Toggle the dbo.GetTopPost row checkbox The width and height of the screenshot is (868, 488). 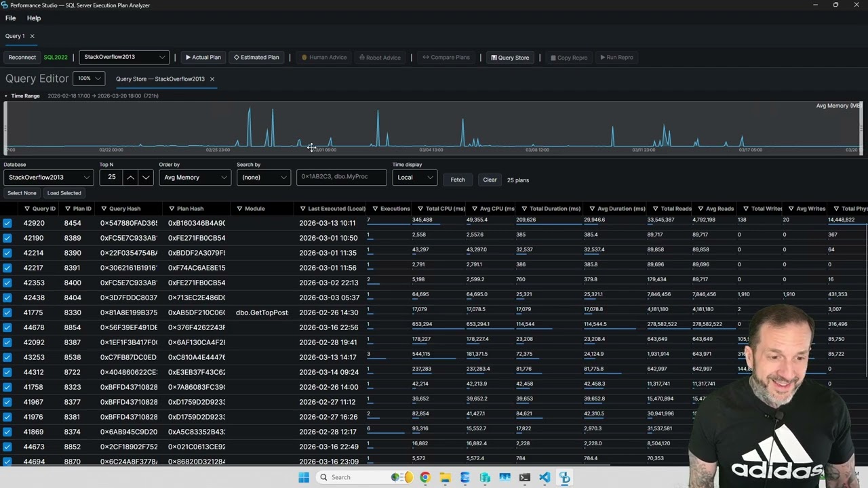(x=7, y=312)
